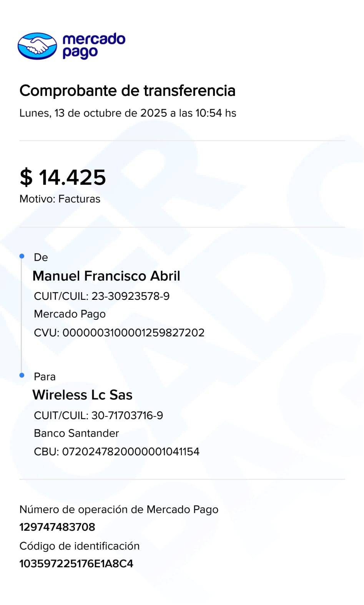Click the "mercado pago" wordmark text
This screenshot has width=364, height=605.
pos(93,46)
